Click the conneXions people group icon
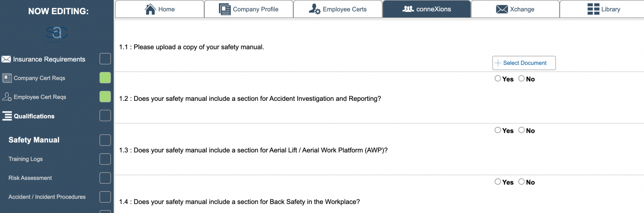The height and width of the screenshot is (213, 644). [x=408, y=9]
